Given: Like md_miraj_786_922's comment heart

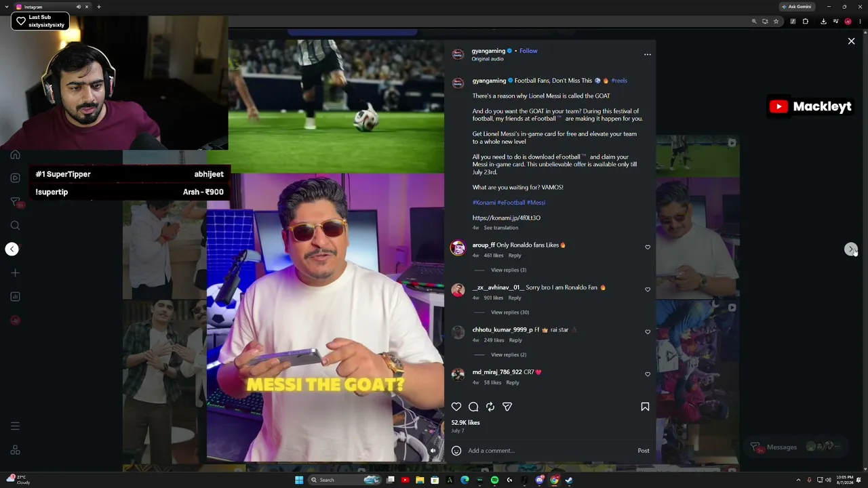Looking at the screenshot, I should coord(648,374).
